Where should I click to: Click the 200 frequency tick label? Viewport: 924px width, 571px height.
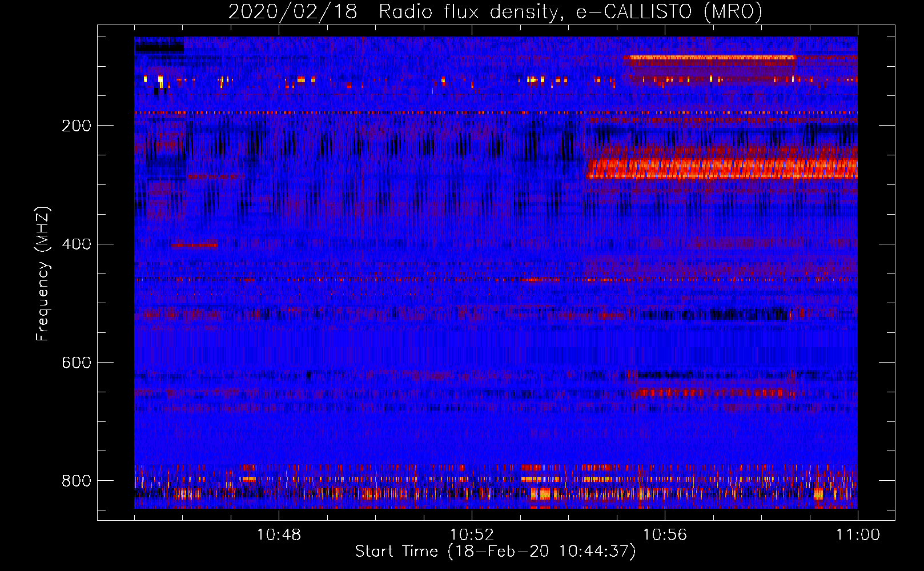tap(77, 126)
